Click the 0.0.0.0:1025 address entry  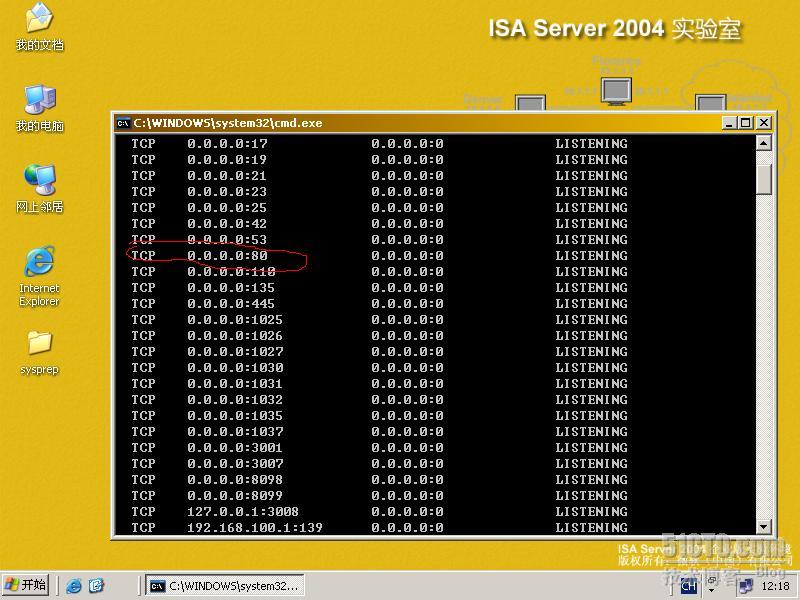click(235, 319)
